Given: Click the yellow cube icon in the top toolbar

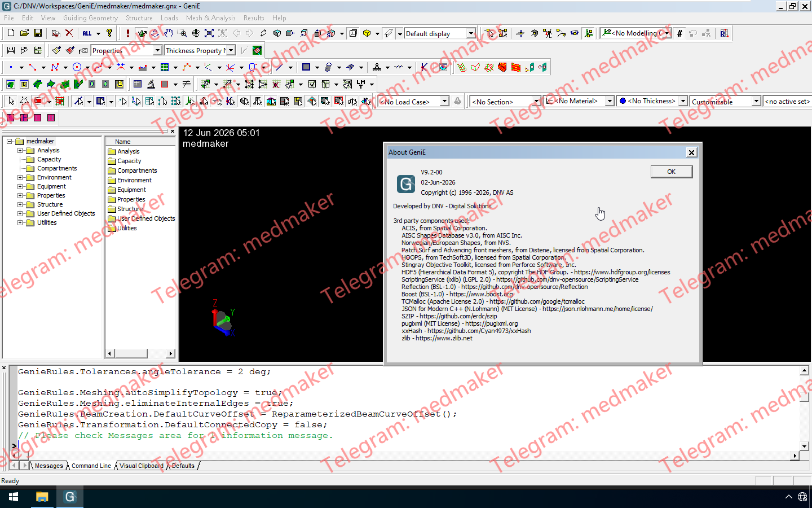Looking at the screenshot, I should pyautogui.click(x=367, y=33).
